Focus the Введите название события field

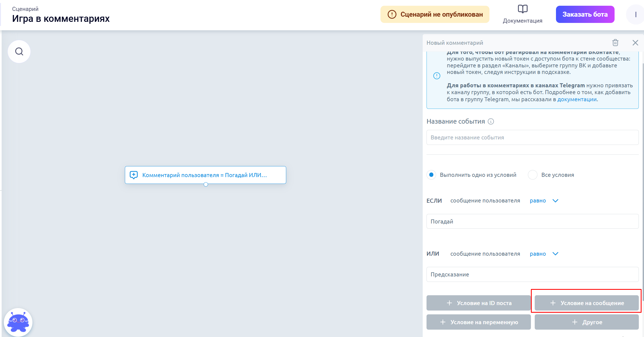tap(532, 138)
